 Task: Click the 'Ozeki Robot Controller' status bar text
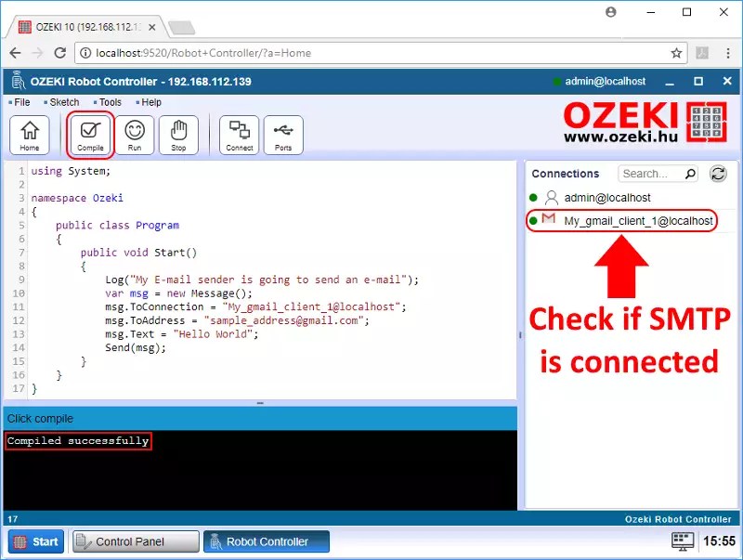(x=678, y=519)
